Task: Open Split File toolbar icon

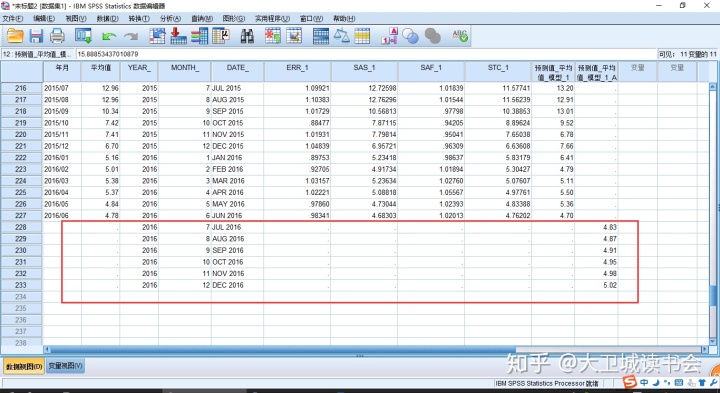Action: (321, 36)
